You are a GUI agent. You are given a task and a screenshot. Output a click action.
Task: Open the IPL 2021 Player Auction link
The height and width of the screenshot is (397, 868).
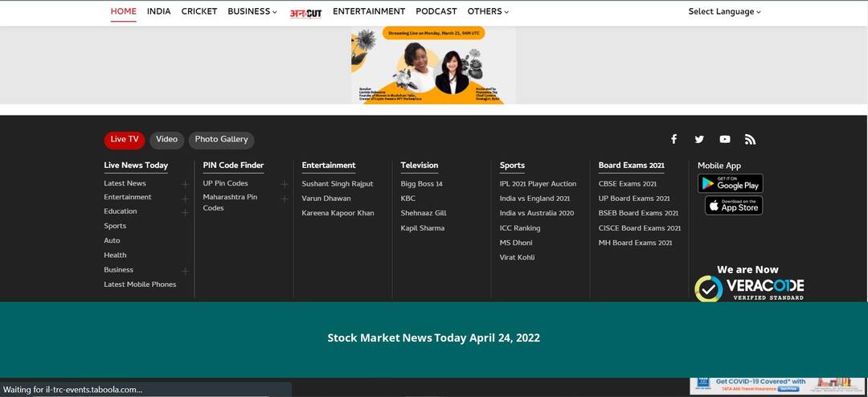[538, 184]
